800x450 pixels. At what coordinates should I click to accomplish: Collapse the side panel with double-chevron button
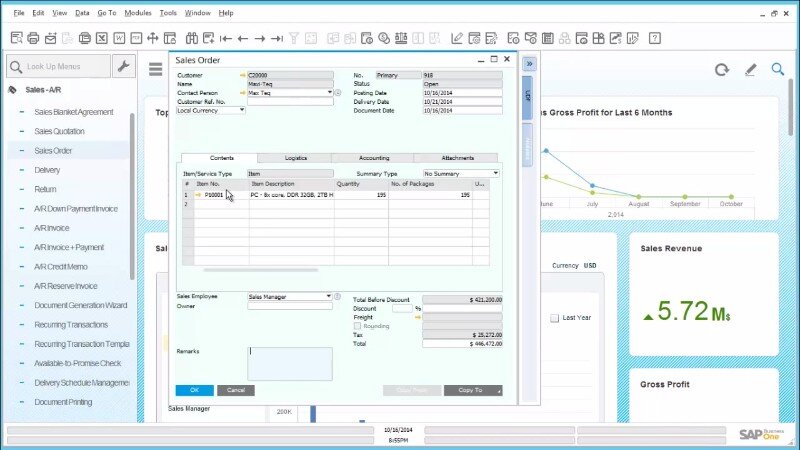click(529, 63)
